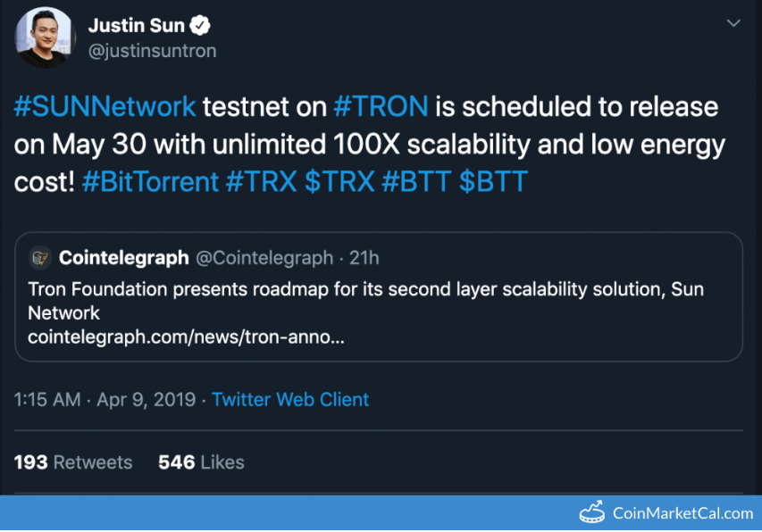Screen dimensions: 762x532
Task: Open the @justinsuntron handle
Action: [152, 51]
